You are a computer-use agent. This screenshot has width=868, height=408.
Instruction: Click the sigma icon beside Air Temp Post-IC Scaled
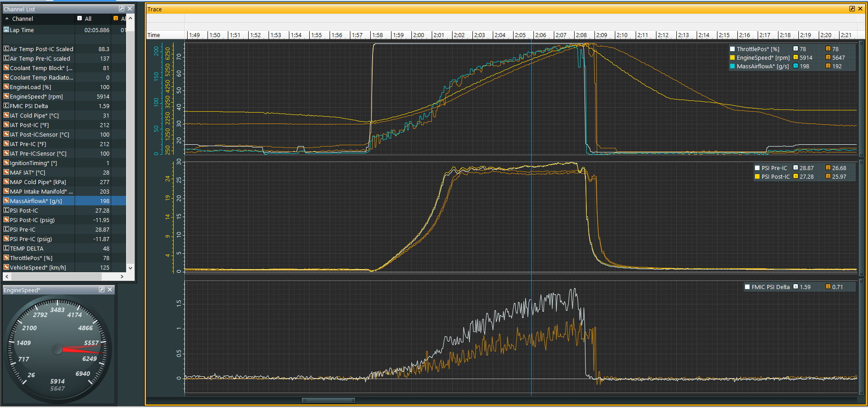6,49
